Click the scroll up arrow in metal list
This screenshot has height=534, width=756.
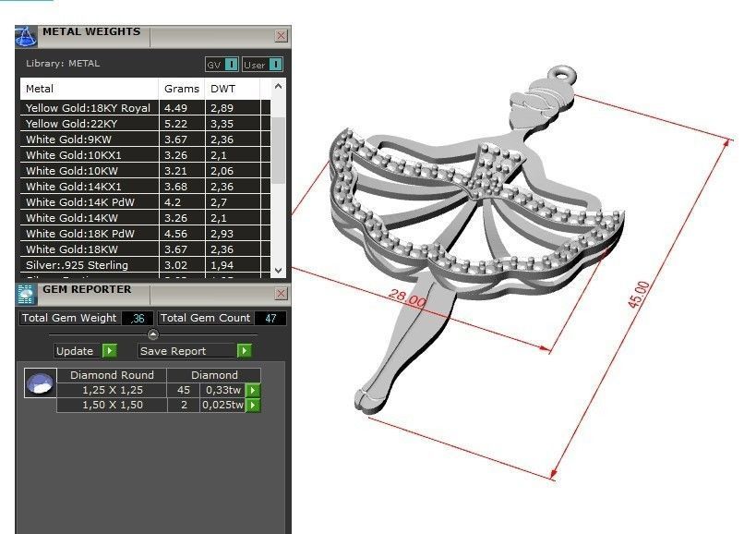278,86
